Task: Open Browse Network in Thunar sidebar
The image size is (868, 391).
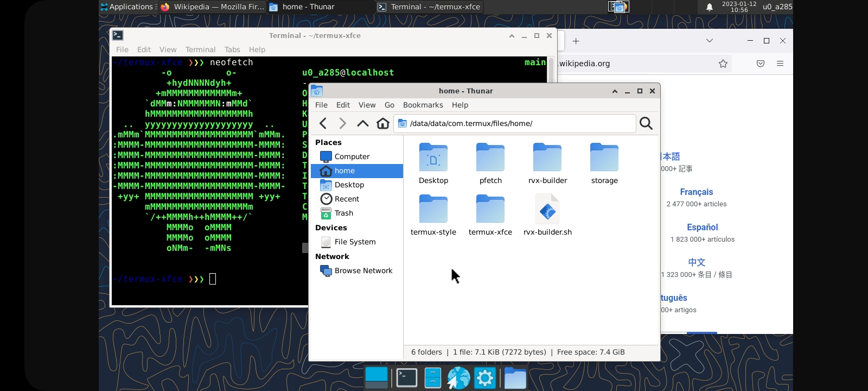Action: coord(356,270)
